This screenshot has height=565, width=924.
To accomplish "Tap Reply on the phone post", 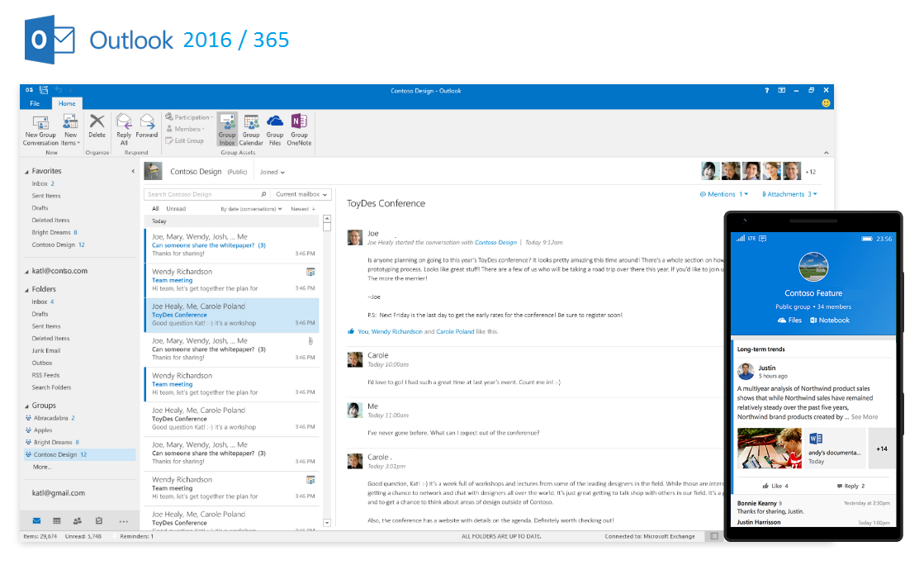I will (851, 486).
